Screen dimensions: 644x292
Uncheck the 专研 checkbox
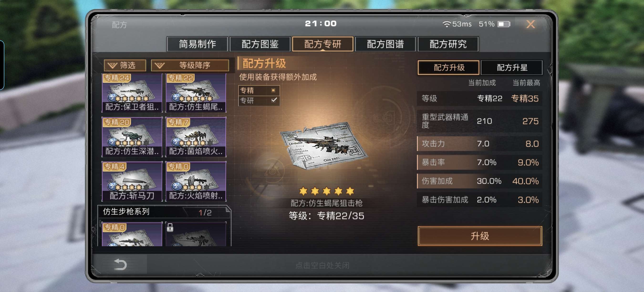tap(274, 100)
